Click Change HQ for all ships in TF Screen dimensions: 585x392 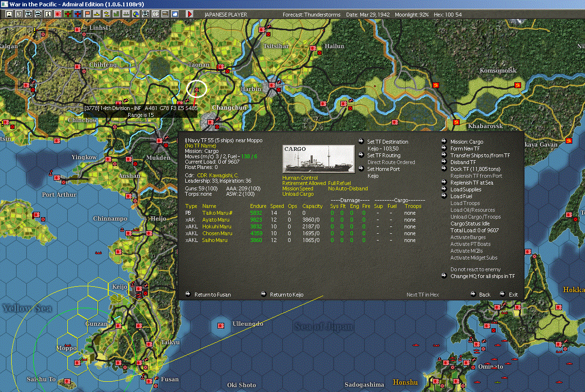pos(483,276)
